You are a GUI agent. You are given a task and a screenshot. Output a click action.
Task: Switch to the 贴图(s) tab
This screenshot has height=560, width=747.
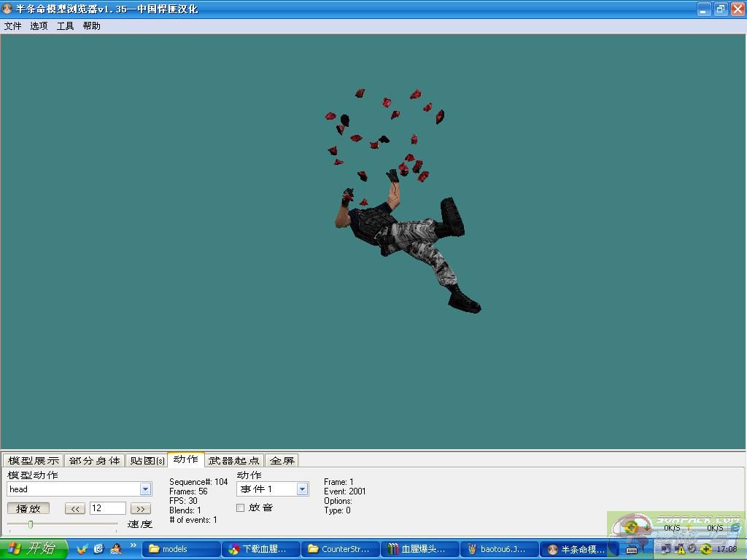pos(147,460)
